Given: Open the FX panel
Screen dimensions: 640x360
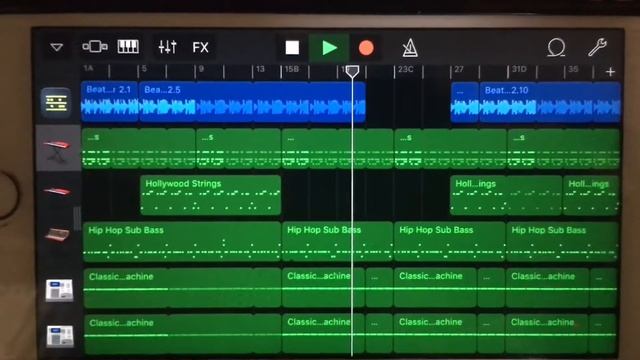Looking at the screenshot, I should point(200,47).
